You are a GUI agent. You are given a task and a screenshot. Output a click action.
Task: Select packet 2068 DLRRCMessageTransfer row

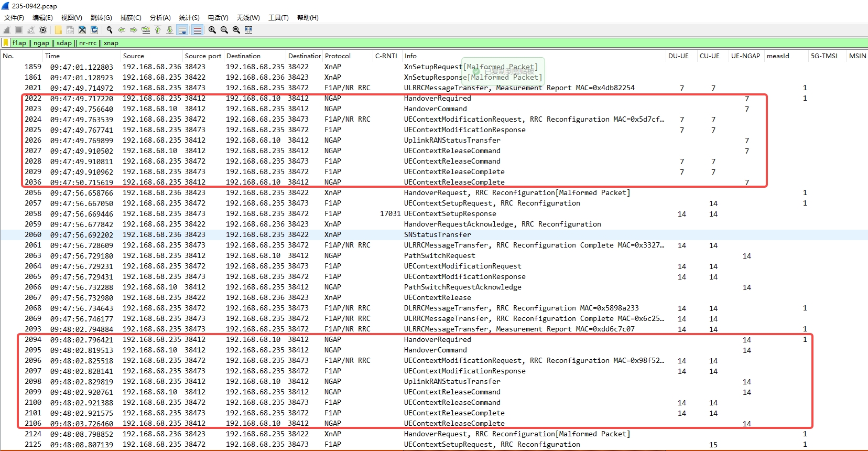434,308
